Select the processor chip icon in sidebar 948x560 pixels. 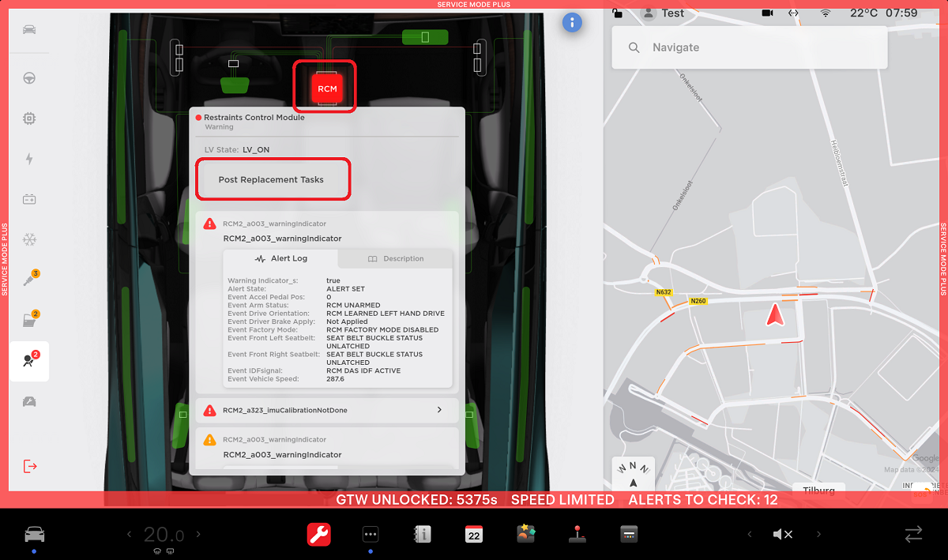29,118
